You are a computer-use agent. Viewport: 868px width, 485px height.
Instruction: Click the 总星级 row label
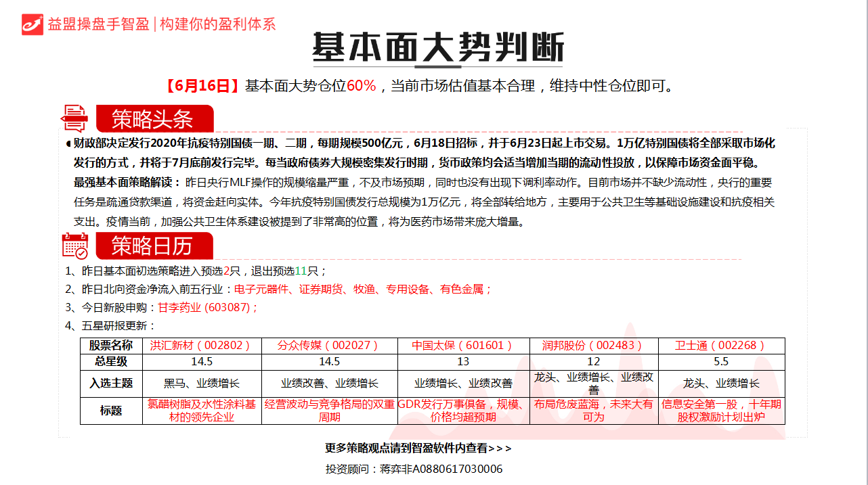[x=112, y=362]
